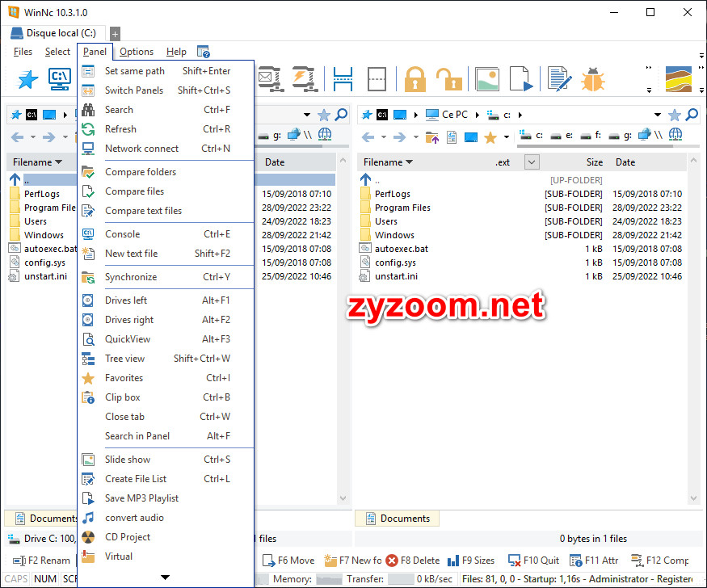
Task: Open left panel address history dropdown arrow
Action: (x=306, y=115)
